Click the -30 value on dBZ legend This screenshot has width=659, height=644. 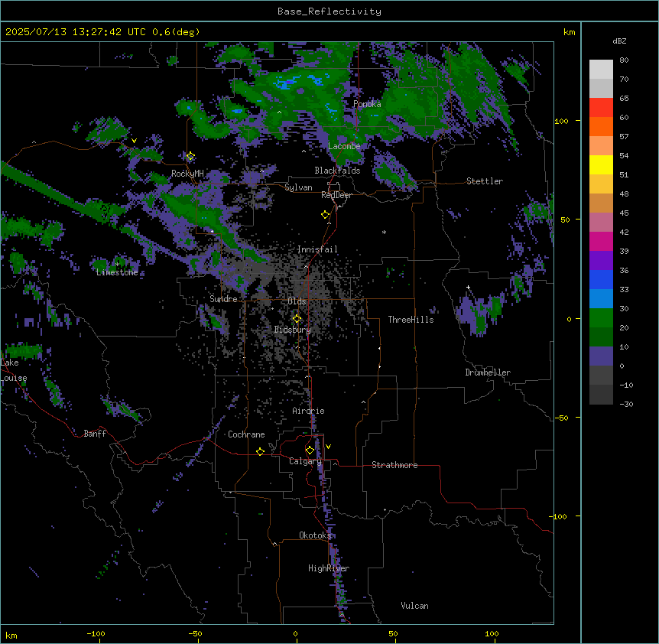(x=626, y=404)
